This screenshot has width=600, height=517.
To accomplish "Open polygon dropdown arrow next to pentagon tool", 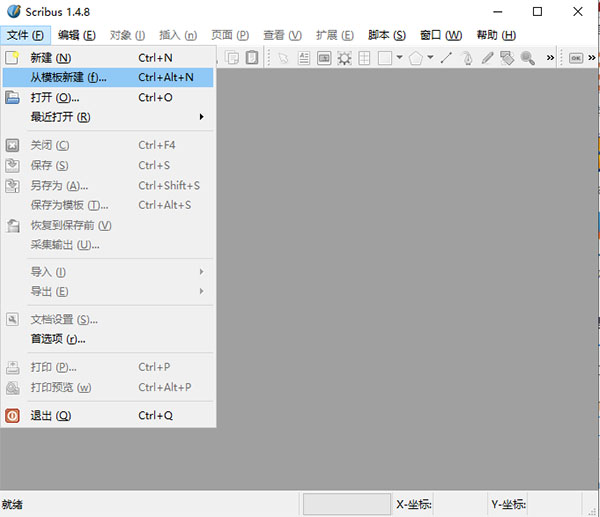I will click(430, 57).
